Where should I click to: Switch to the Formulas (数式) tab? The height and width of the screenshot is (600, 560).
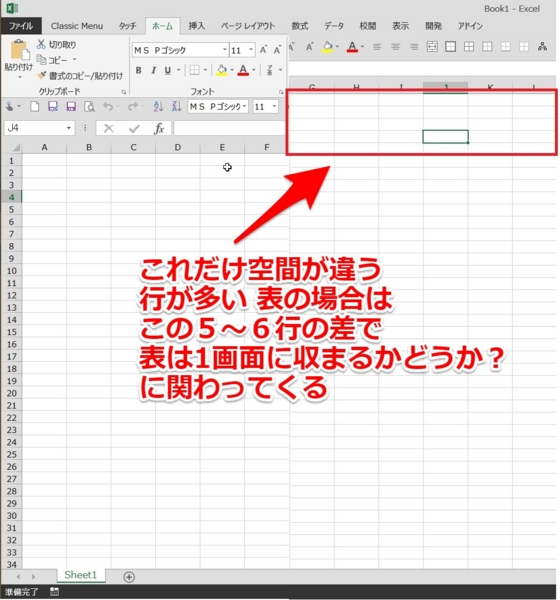pyautogui.click(x=300, y=26)
